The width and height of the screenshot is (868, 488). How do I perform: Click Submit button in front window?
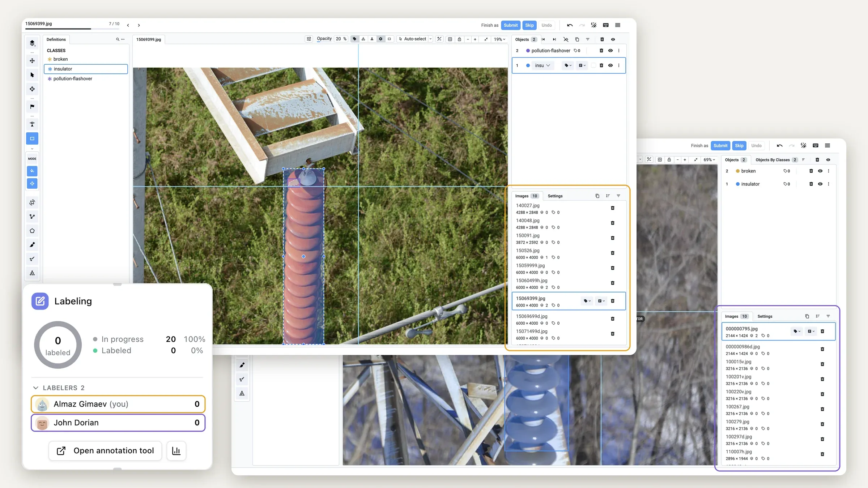[511, 25]
